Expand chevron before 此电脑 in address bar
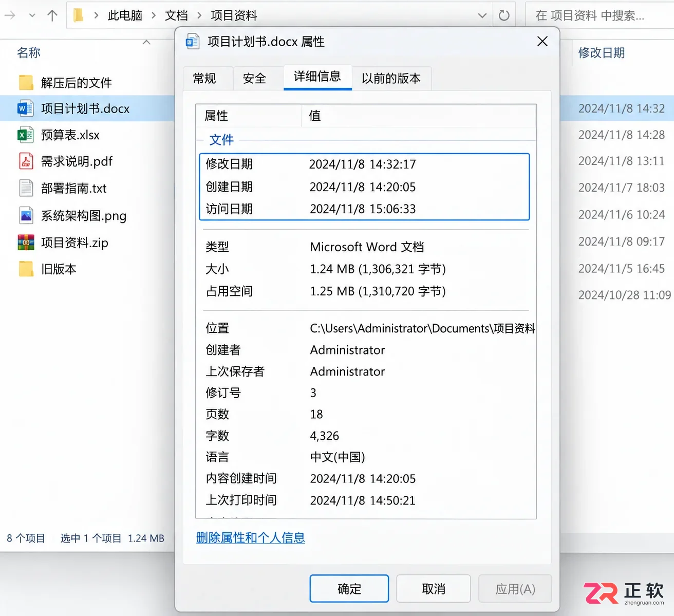Viewport: 674px width, 616px height. tap(96, 15)
